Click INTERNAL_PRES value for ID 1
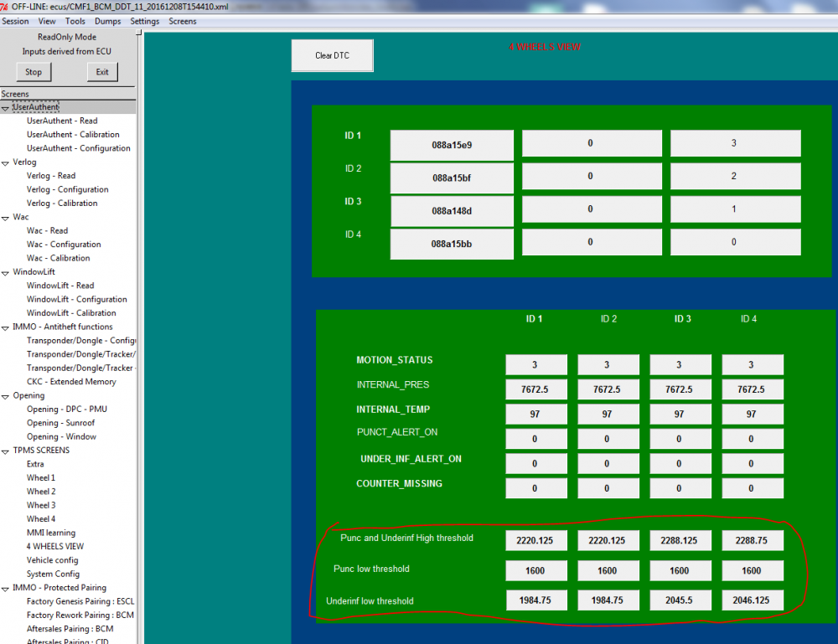The image size is (838, 644). click(536, 389)
